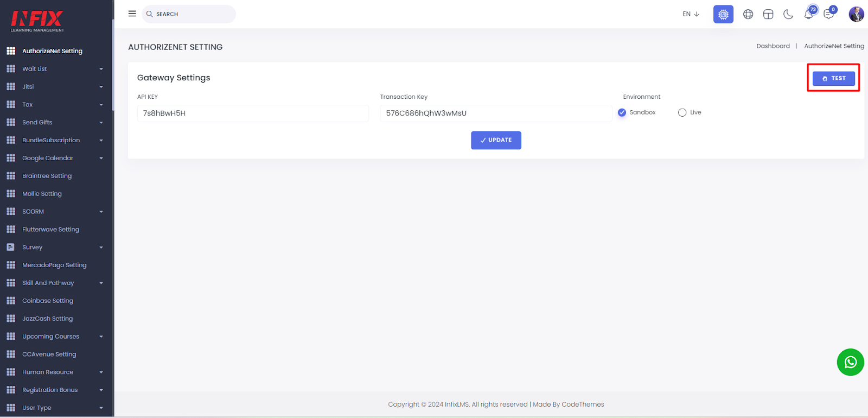Expand the Upcoming Courses submenu arrow

pyautogui.click(x=101, y=337)
